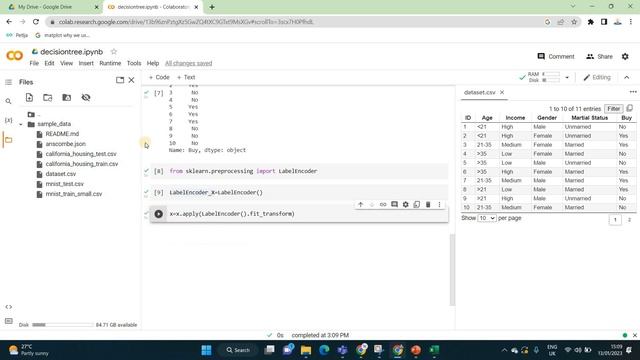The width and height of the screenshot is (640, 360).
Task: Open the Editing mode dropdown
Action: (597, 77)
